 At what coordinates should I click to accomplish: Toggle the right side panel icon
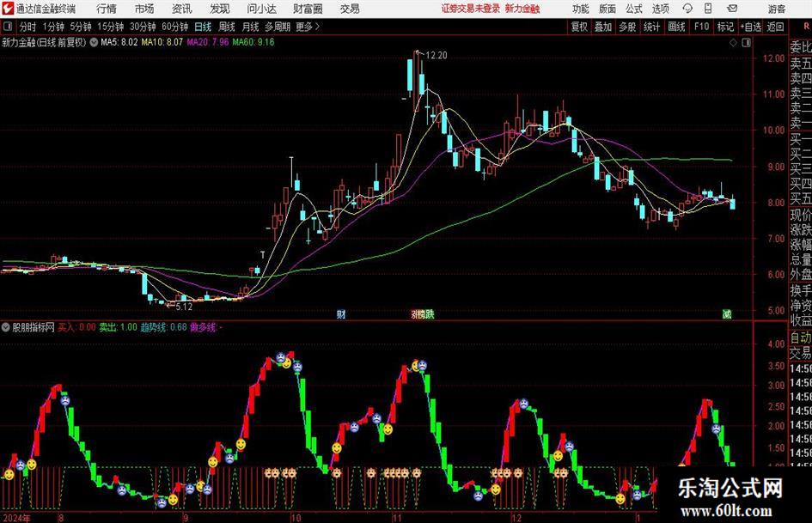pos(746,43)
